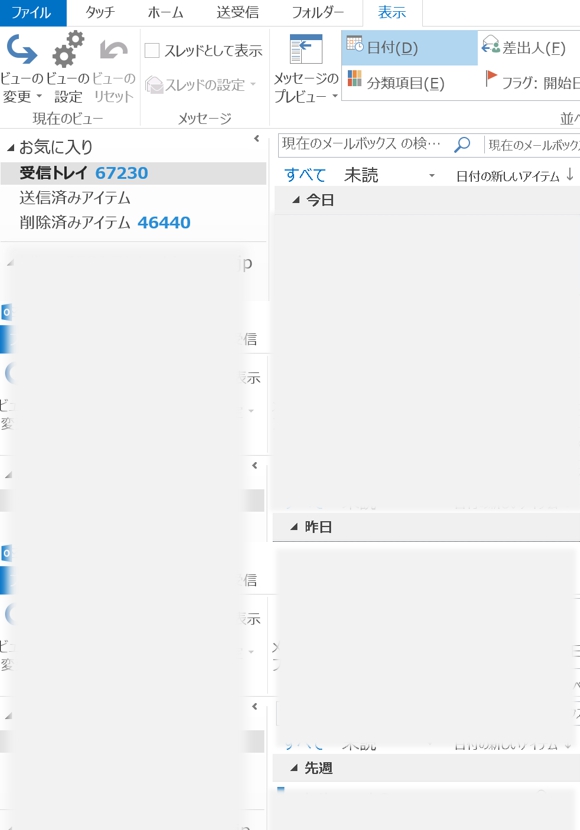Enable スレッドとして表示 checkbox
The width and height of the screenshot is (580, 830).
point(152,51)
